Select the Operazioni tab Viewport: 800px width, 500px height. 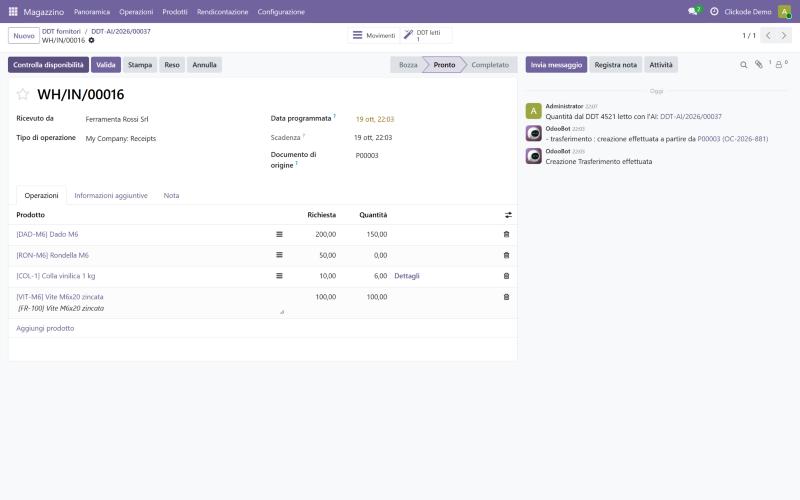point(41,195)
